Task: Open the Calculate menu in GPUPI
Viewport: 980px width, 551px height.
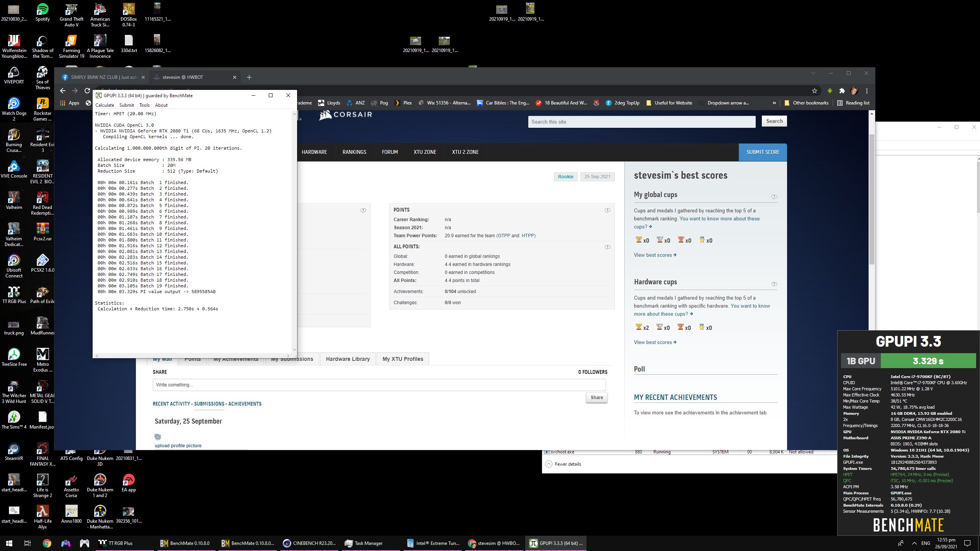Action: pyautogui.click(x=105, y=105)
